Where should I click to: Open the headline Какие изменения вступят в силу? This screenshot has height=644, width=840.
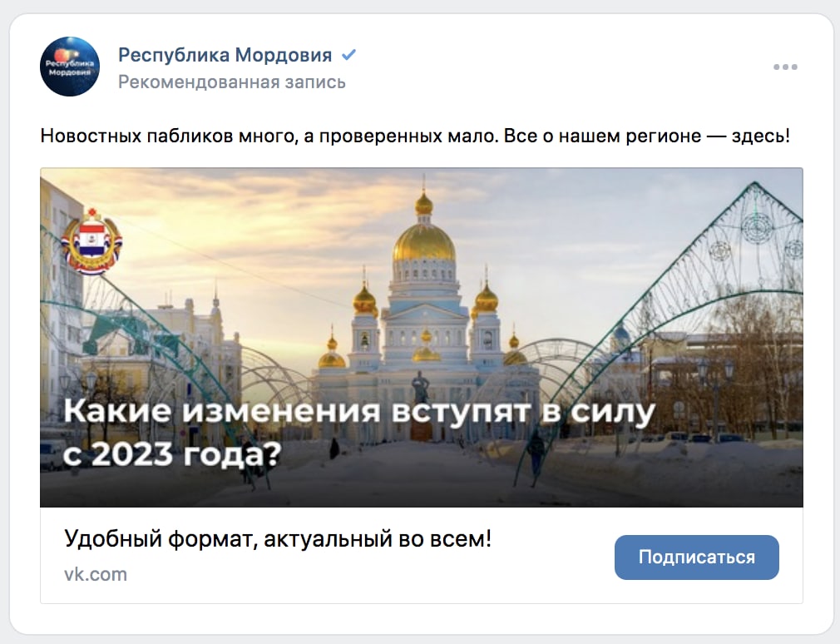[x=359, y=412]
